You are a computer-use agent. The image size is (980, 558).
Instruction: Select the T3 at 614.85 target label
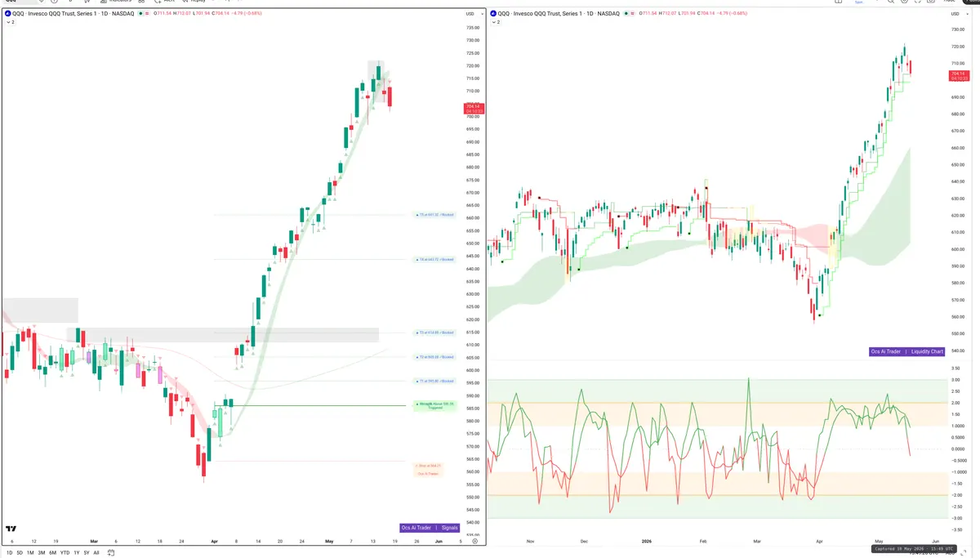point(434,333)
